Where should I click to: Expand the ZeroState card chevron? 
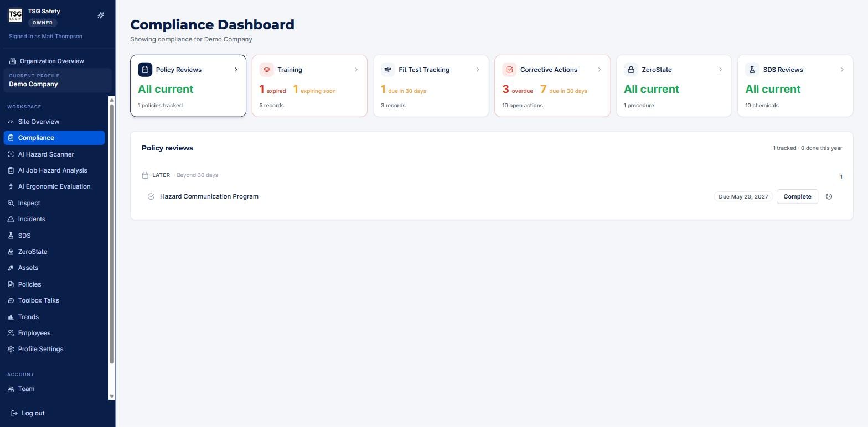(720, 70)
